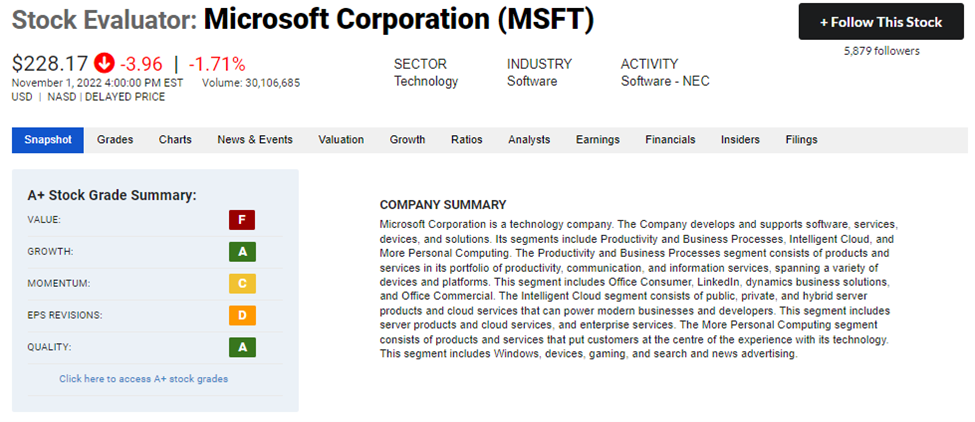Switch to the Grades tab
The image size is (975, 422).
(115, 140)
